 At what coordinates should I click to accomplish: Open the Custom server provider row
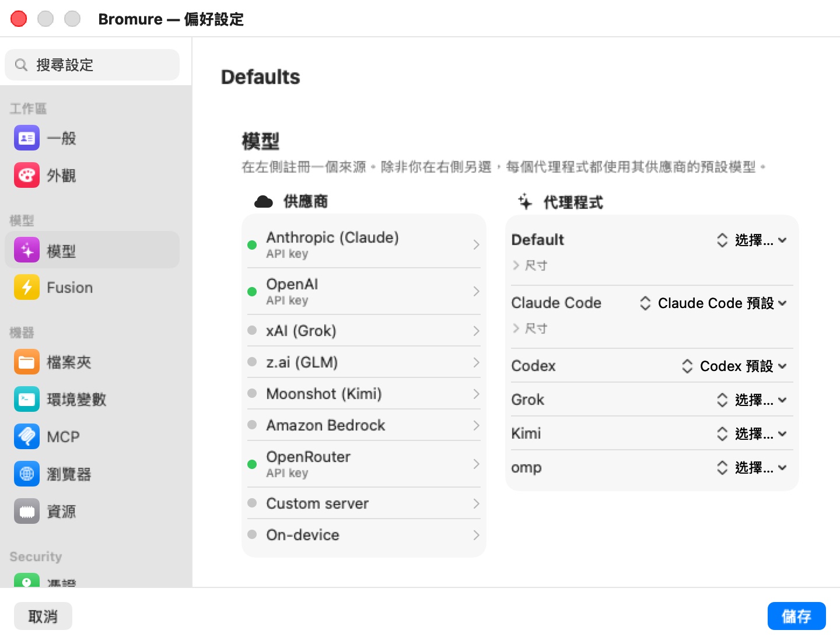[x=364, y=503]
